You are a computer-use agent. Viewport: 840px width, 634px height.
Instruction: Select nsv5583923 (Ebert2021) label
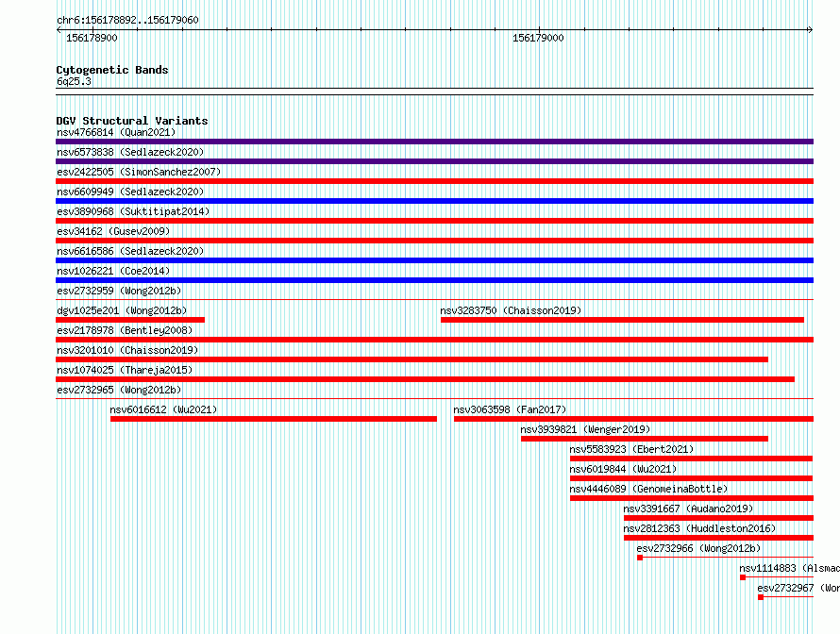631,449
